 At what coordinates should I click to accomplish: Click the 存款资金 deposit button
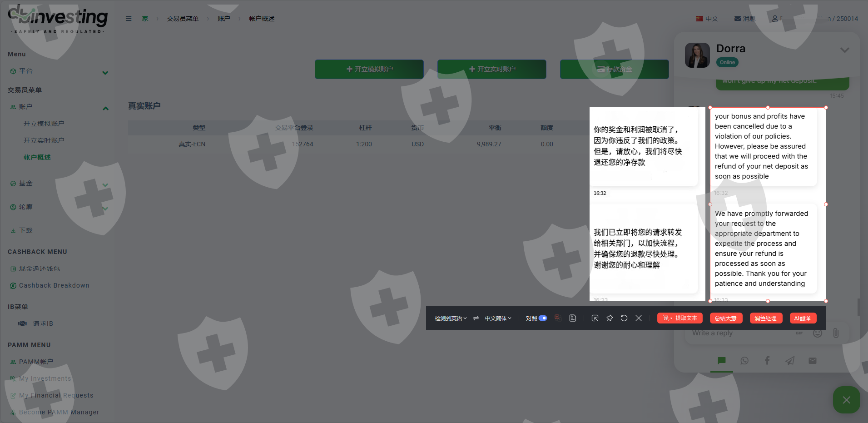tap(615, 69)
